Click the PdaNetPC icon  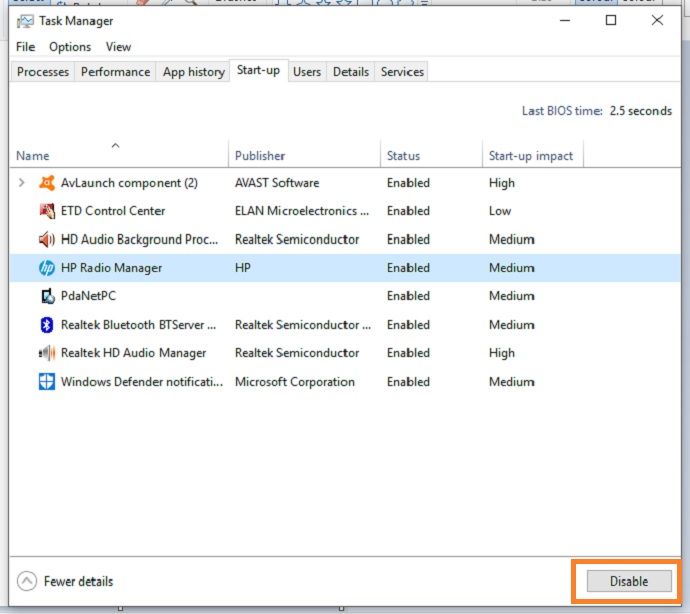coord(47,296)
